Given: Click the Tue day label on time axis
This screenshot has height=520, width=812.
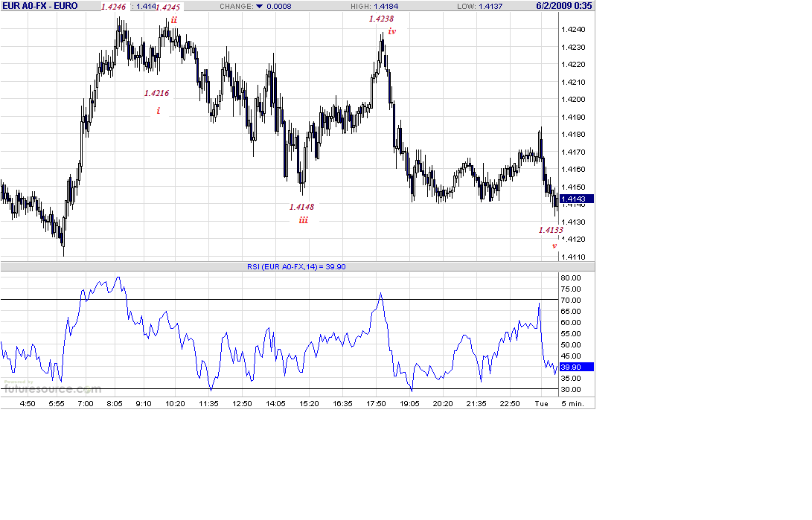Looking at the screenshot, I should [541, 404].
